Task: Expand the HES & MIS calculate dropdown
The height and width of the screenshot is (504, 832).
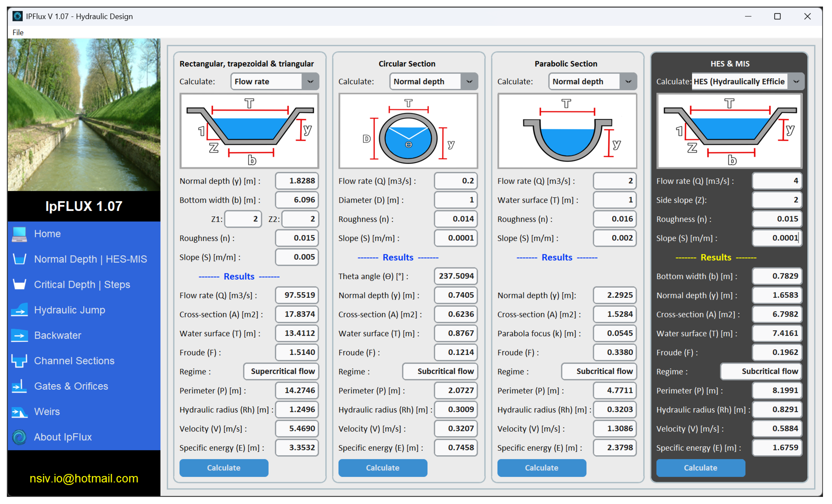Action: click(x=796, y=82)
